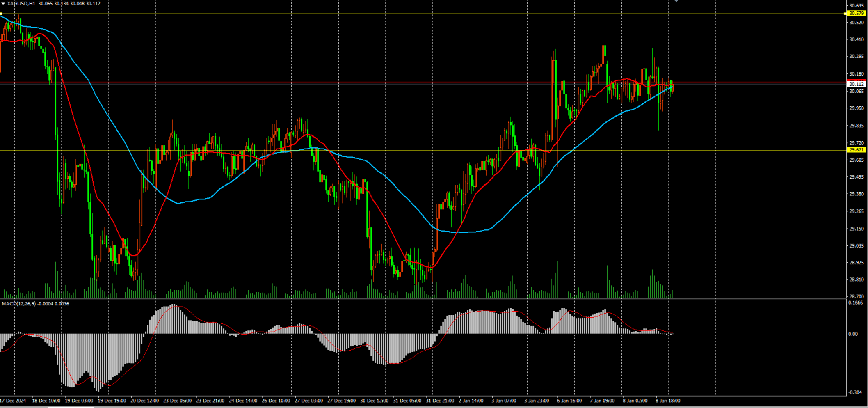
Task: Select the time label '31 Dec 21:00'
Action: 440,401
